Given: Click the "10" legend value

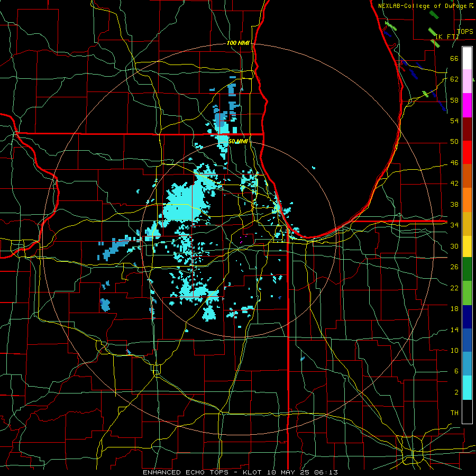Looking at the screenshot, I should coord(454,350).
